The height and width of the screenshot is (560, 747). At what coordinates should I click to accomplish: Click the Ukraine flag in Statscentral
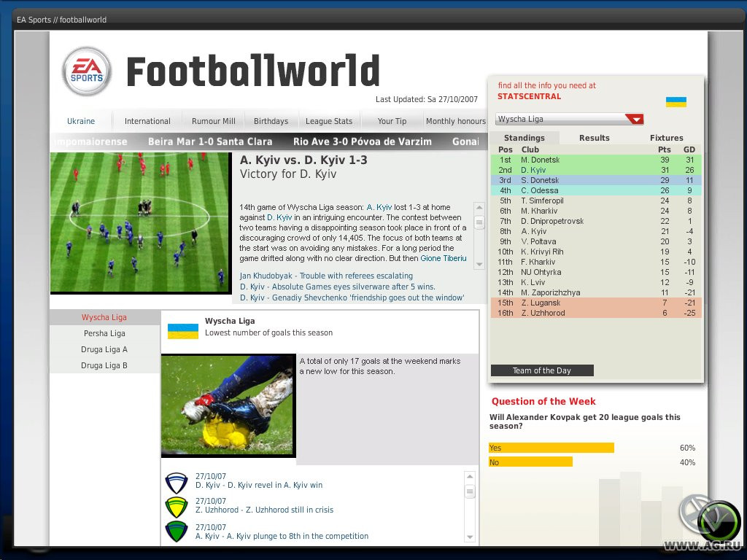pyautogui.click(x=676, y=102)
